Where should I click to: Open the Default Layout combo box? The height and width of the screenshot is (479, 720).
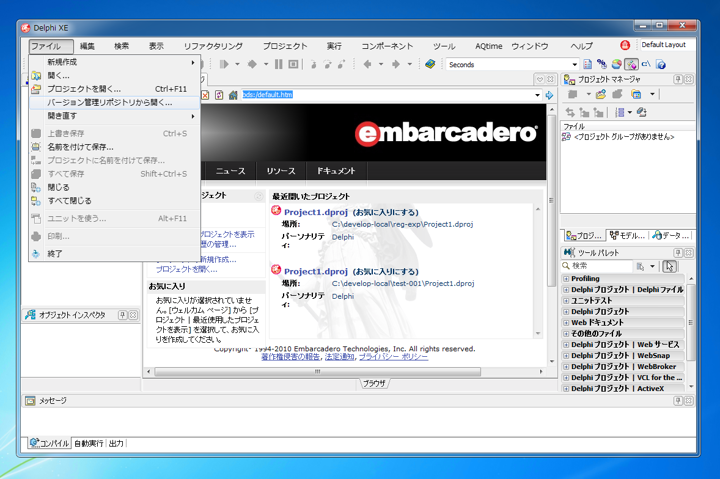666,45
